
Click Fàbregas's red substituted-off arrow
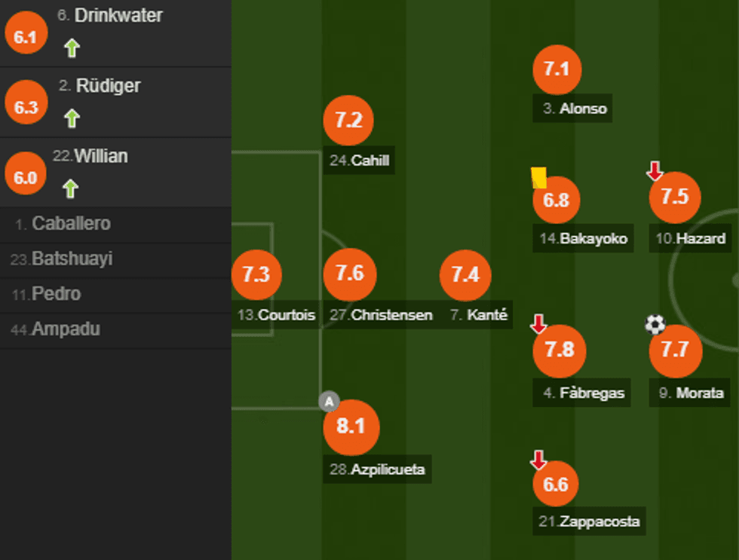click(538, 324)
